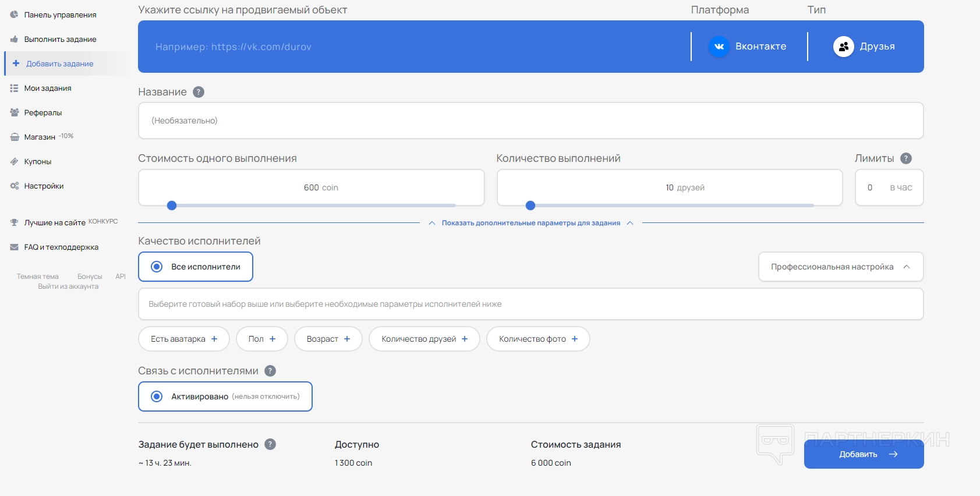Click the help icon beside Лимиты
This screenshot has height=496, width=980.
tap(905, 158)
